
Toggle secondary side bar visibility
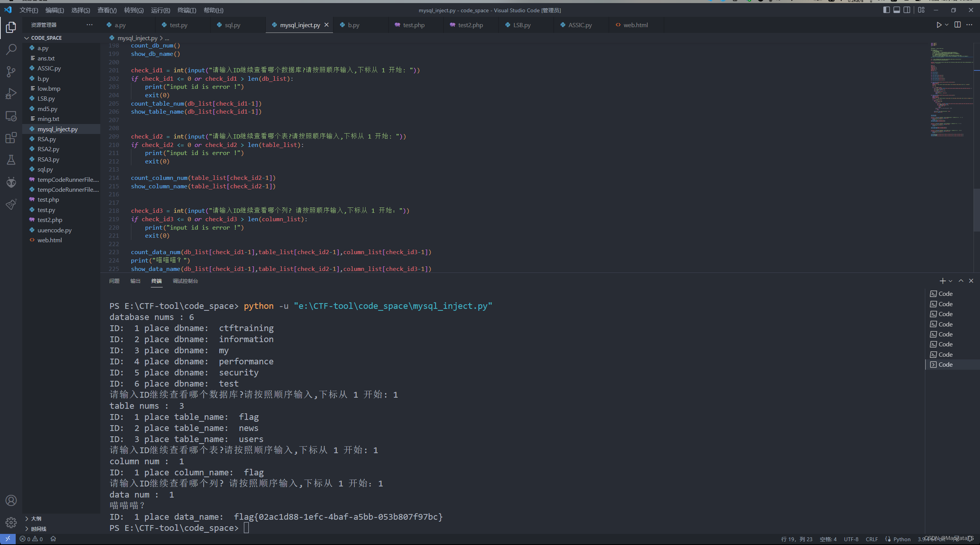(907, 10)
